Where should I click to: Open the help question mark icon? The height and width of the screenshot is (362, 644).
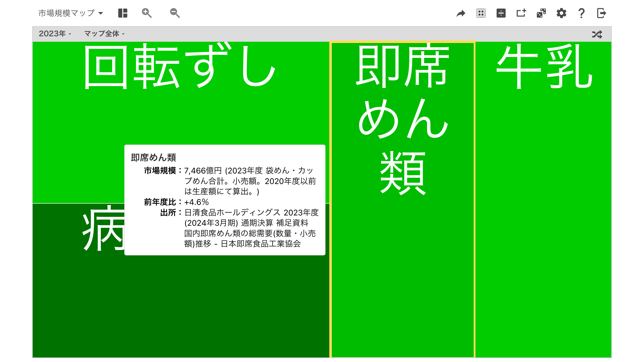coord(581,13)
